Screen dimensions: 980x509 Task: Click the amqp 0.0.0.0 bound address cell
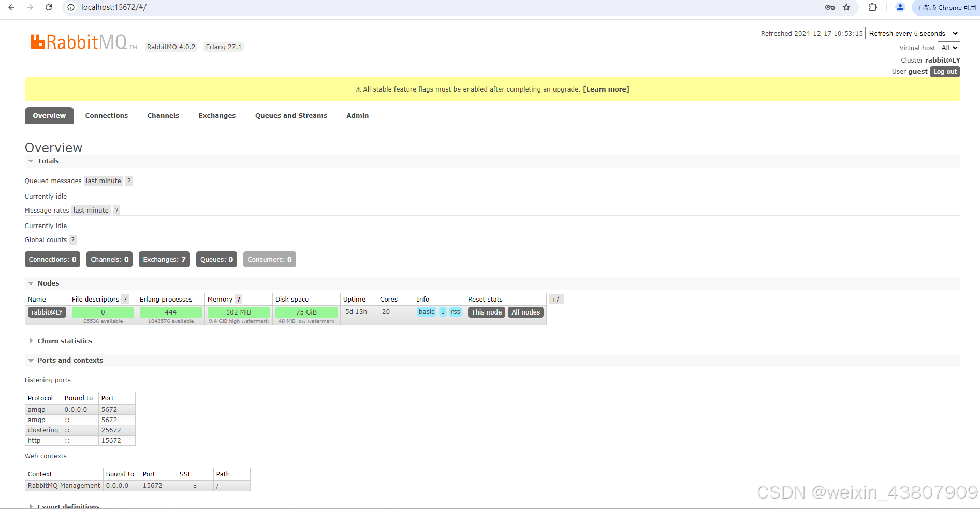point(80,409)
